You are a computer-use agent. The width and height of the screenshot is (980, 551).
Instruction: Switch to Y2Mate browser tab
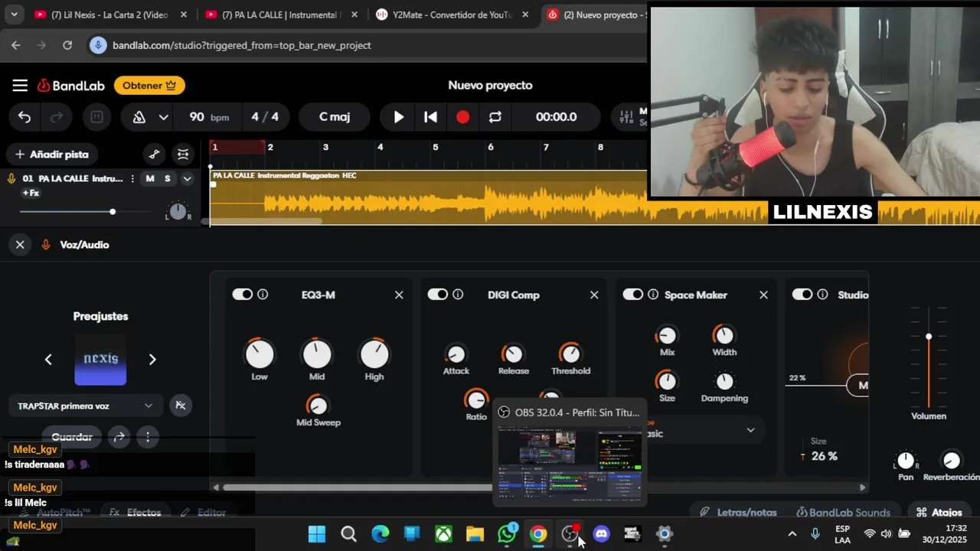pyautogui.click(x=451, y=15)
